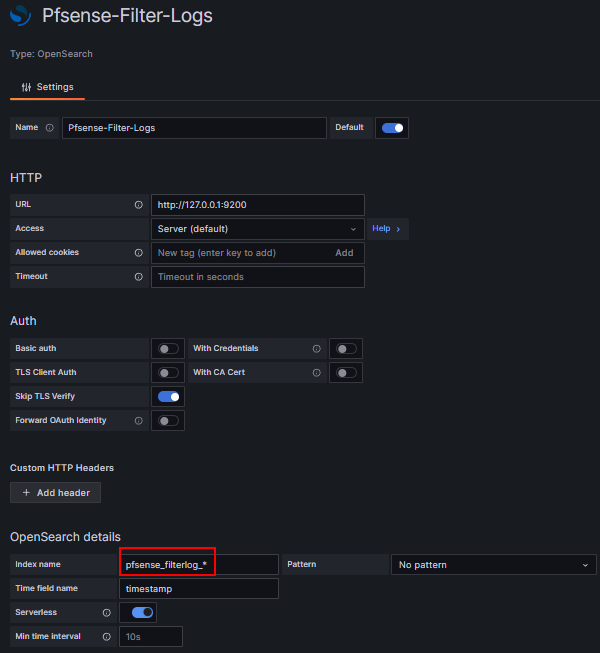
Task: Click the Custom HTTP Headers heading
Action: [x=62, y=468]
